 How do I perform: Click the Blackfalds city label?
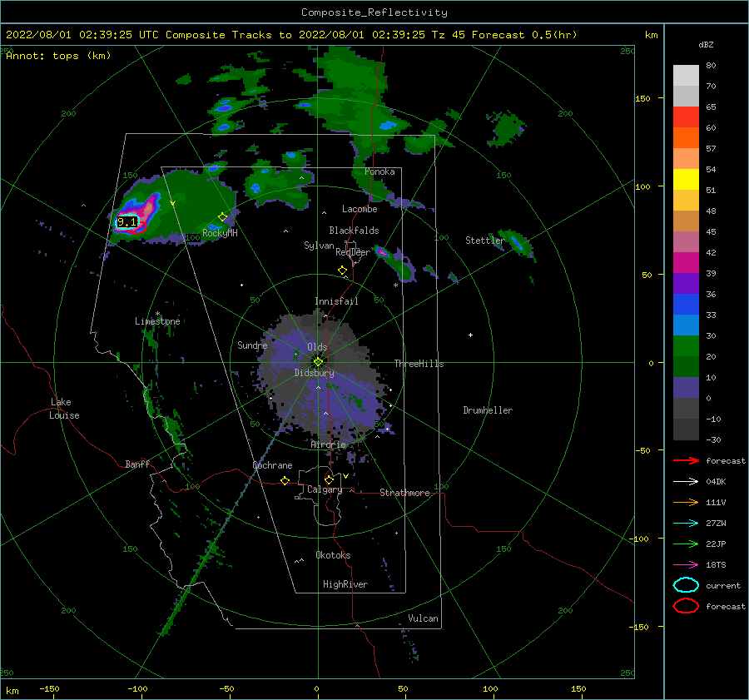click(x=354, y=231)
